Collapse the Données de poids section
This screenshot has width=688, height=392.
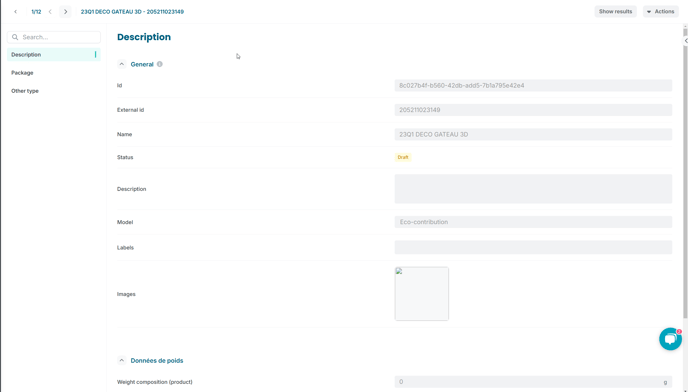[122, 360]
